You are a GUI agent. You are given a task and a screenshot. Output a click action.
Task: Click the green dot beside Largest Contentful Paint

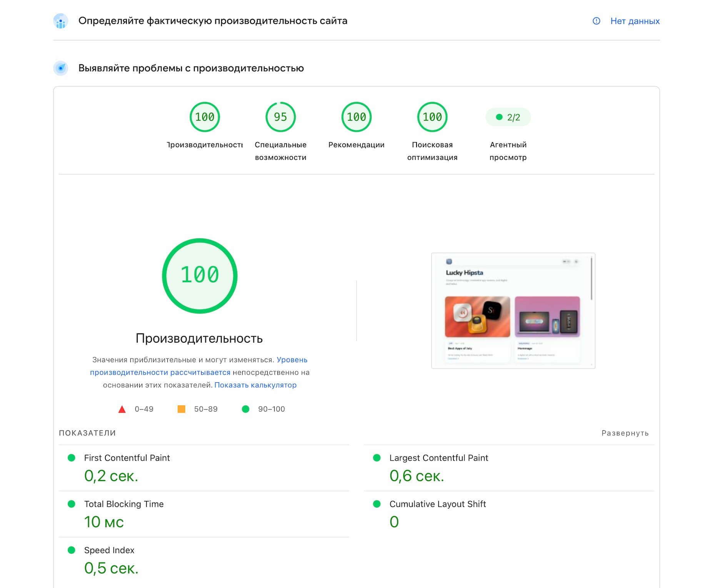point(377,458)
